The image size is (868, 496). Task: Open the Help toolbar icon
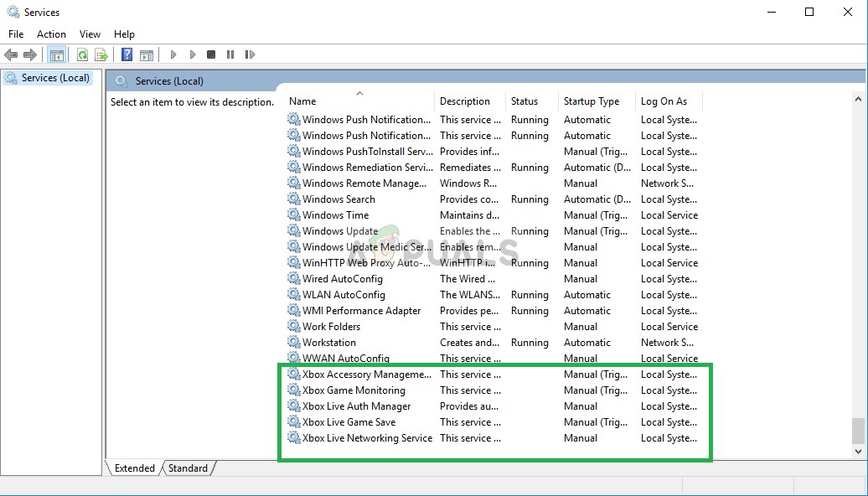(x=127, y=54)
